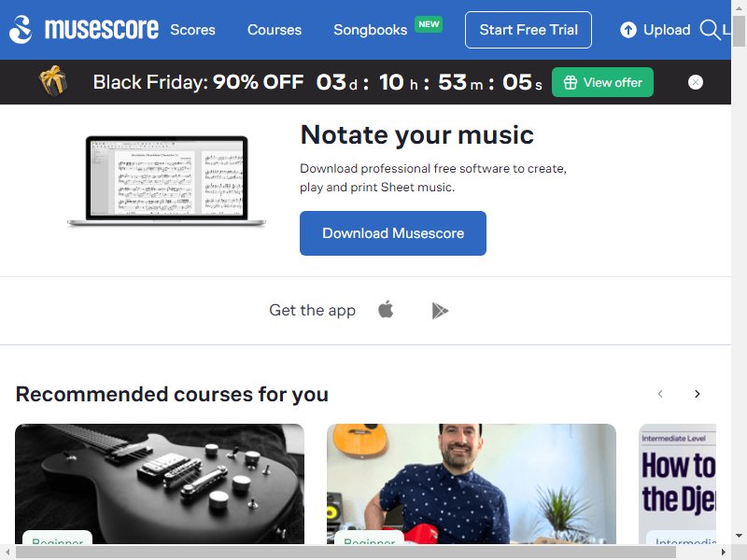Screen dimensions: 747x560
Task: Open the Scores menu
Action: 192,30
